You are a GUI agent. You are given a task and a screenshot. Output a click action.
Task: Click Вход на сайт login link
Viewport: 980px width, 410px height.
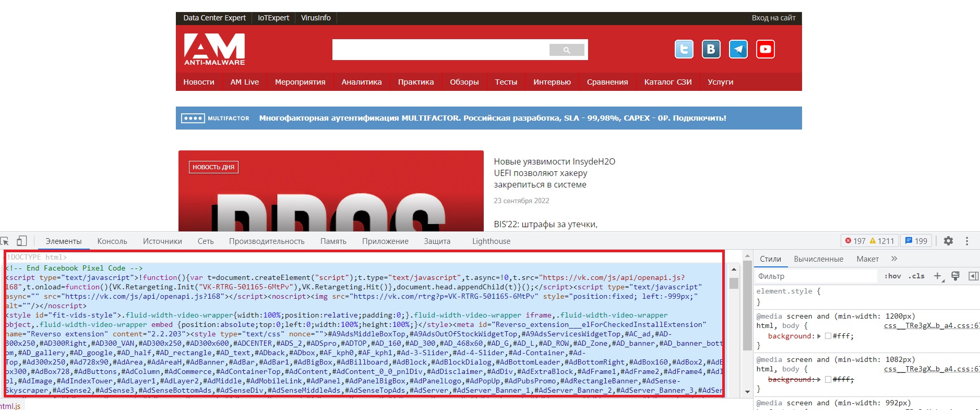773,18
